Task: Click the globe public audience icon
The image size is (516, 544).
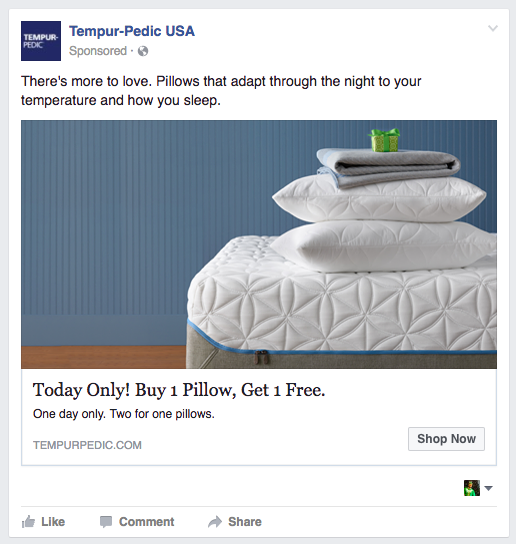Action: (143, 51)
